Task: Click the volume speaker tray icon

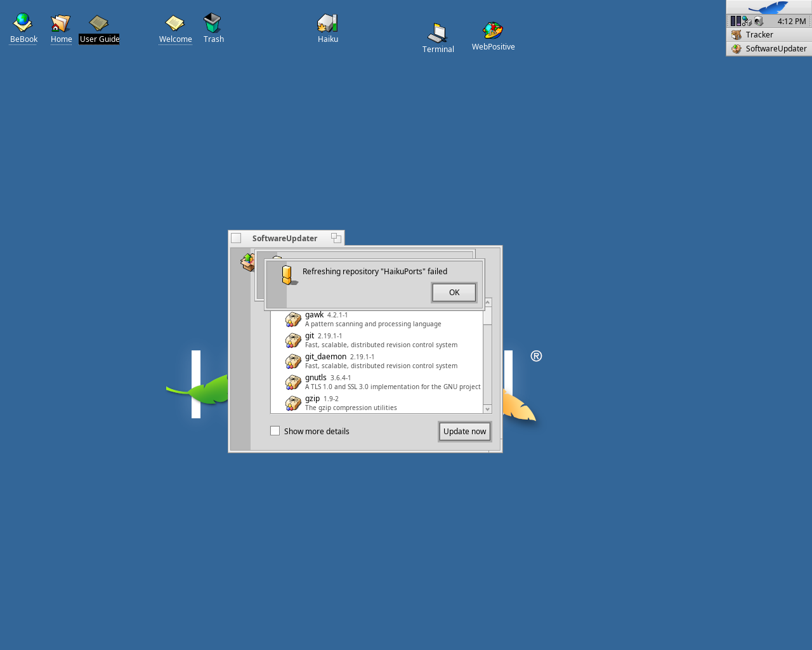Action: pos(759,21)
